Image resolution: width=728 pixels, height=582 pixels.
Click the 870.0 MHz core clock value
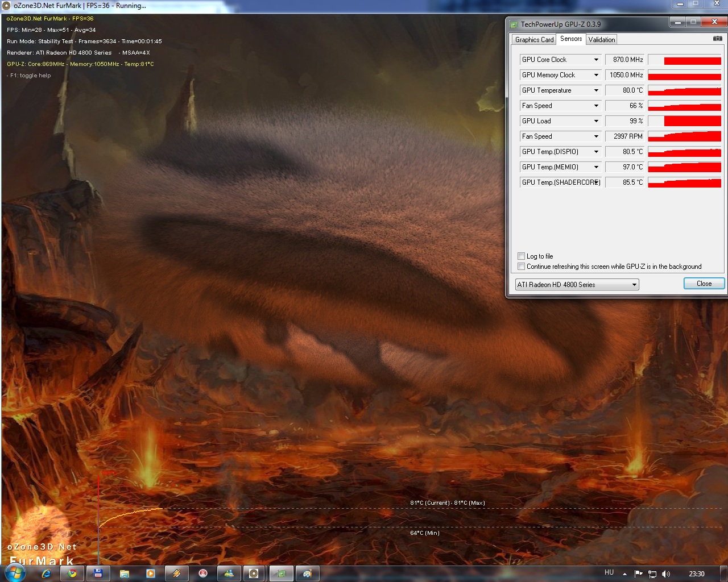click(624, 60)
